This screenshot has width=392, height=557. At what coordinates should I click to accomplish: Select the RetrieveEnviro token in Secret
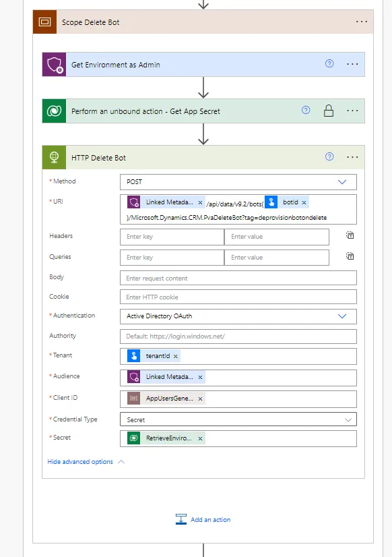click(x=166, y=438)
